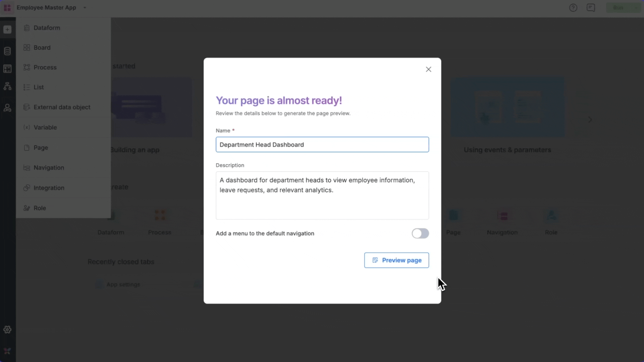The width and height of the screenshot is (644, 362).
Task: Expand the Employee Master App dropdown arrow
Action: coord(85,7)
